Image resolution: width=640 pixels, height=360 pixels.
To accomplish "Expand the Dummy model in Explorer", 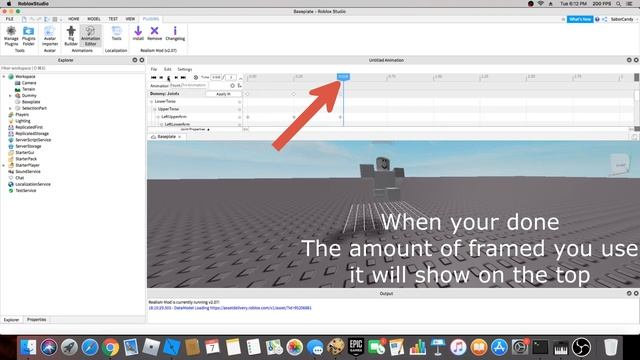I will [x=10, y=96].
